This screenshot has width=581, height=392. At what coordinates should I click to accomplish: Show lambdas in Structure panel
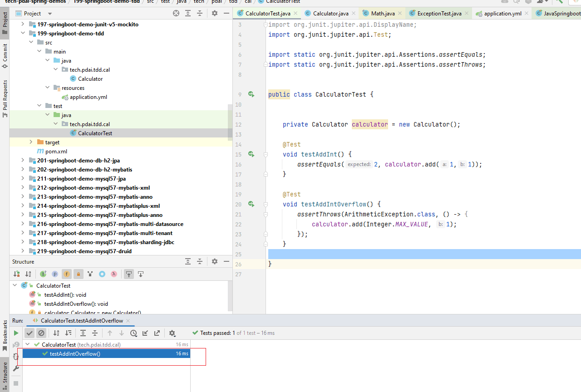[114, 274]
